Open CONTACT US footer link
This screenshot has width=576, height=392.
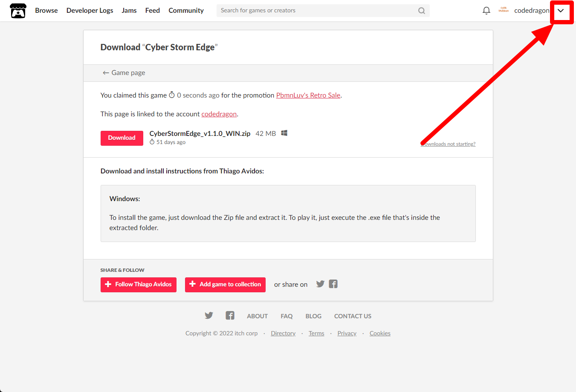click(353, 316)
